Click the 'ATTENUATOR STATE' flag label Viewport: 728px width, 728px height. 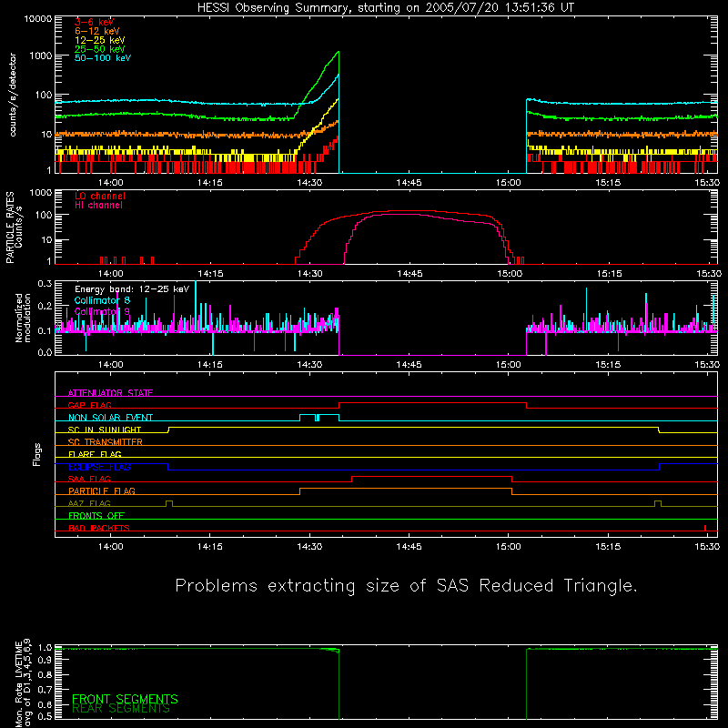[110, 393]
